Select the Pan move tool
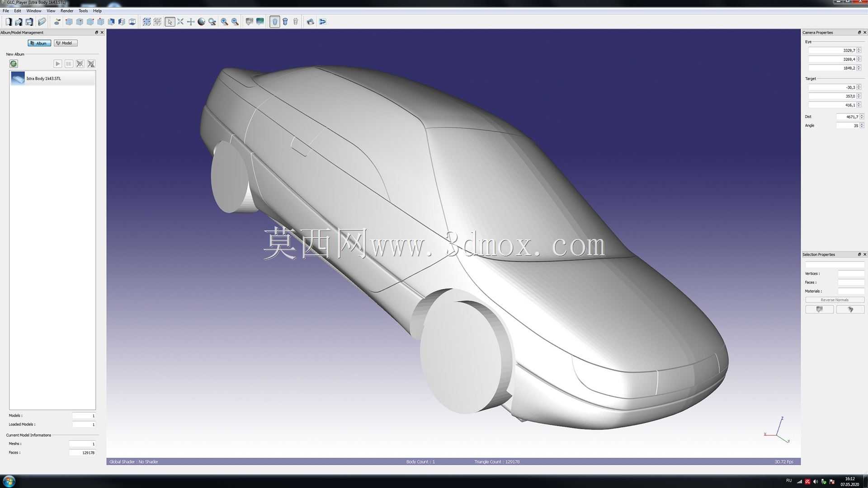The height and width of the screenshot is (488, 868). point(191,22)
